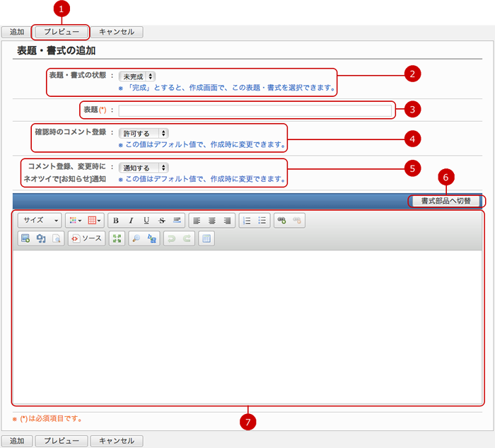Open the text color palette dropdown
Image resolution: width=495 pixels, height=448 pixels.
pyautogui.click(x=76, y=221)
